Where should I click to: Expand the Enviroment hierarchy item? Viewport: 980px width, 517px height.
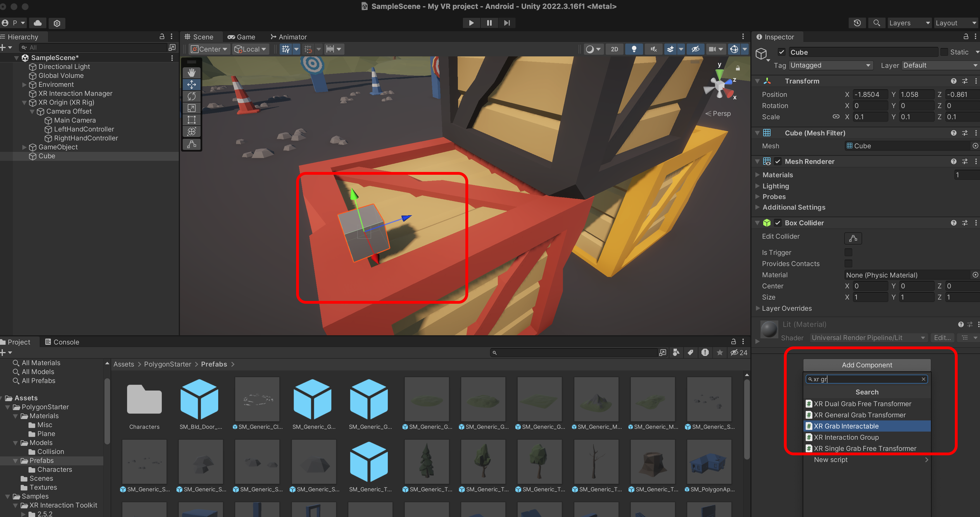coord(24,84)
